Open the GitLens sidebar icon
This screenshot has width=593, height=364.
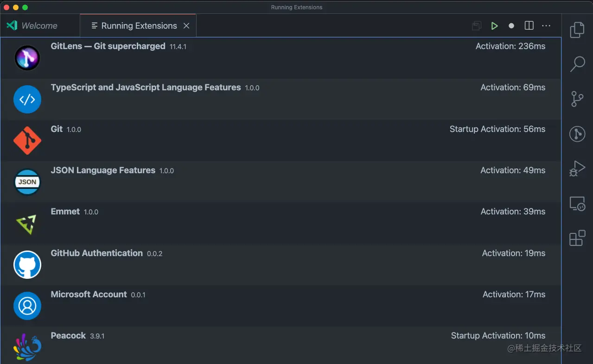pos(577,134)
